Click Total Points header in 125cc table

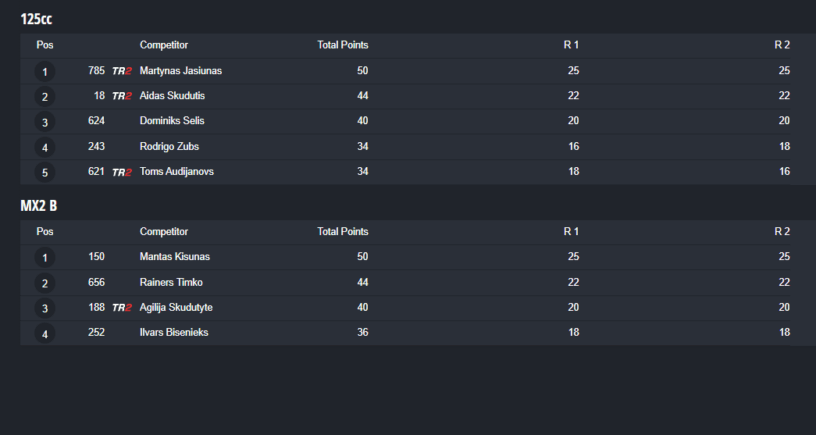tap(343, 45)
